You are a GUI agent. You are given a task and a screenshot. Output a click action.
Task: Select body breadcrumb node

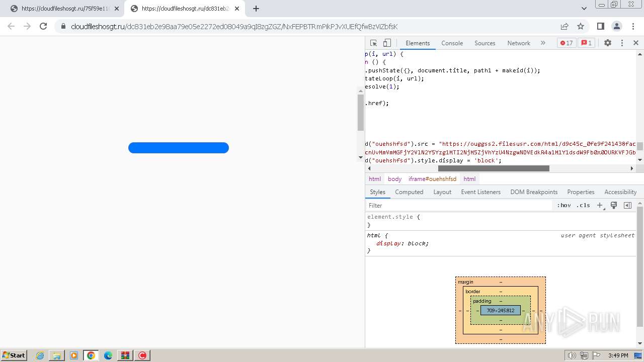(394, 179)
